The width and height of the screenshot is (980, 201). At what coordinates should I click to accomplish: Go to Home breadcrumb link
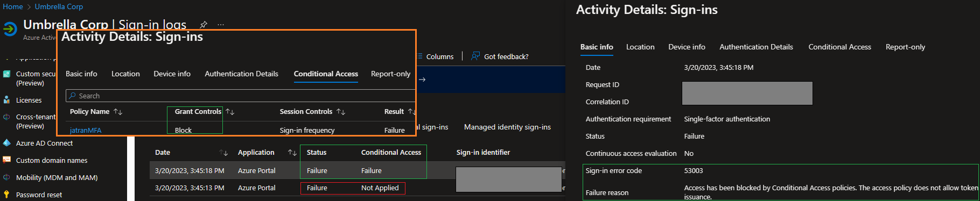(x=13, y=6)
